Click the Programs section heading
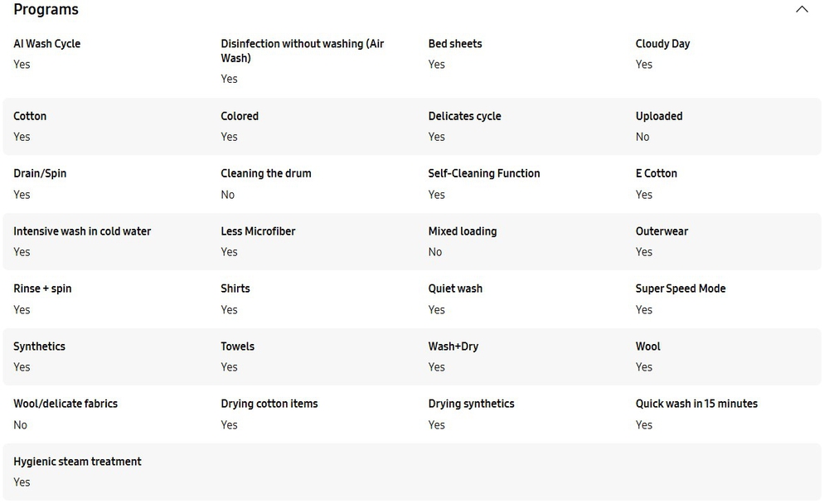 point(46,10)
